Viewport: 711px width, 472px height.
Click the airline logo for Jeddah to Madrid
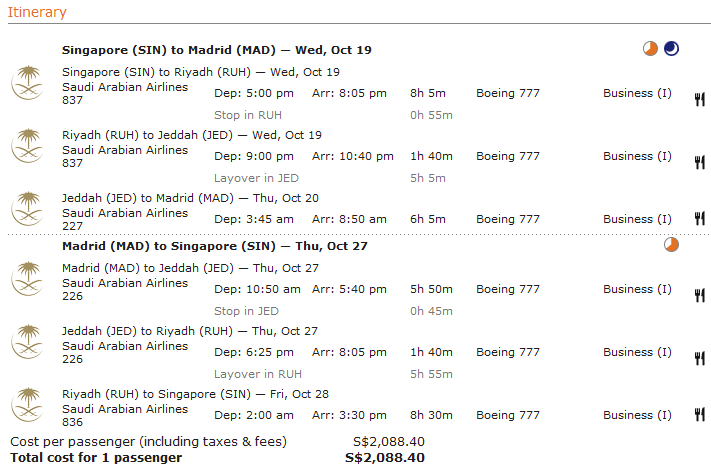(27, 209)
